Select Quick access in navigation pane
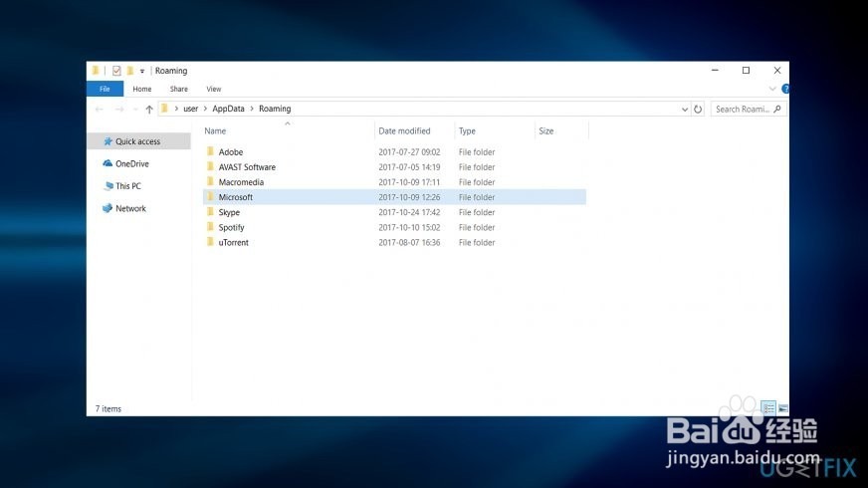The width and height of the screenshot is (868, 488). click(x=138, y=141)
